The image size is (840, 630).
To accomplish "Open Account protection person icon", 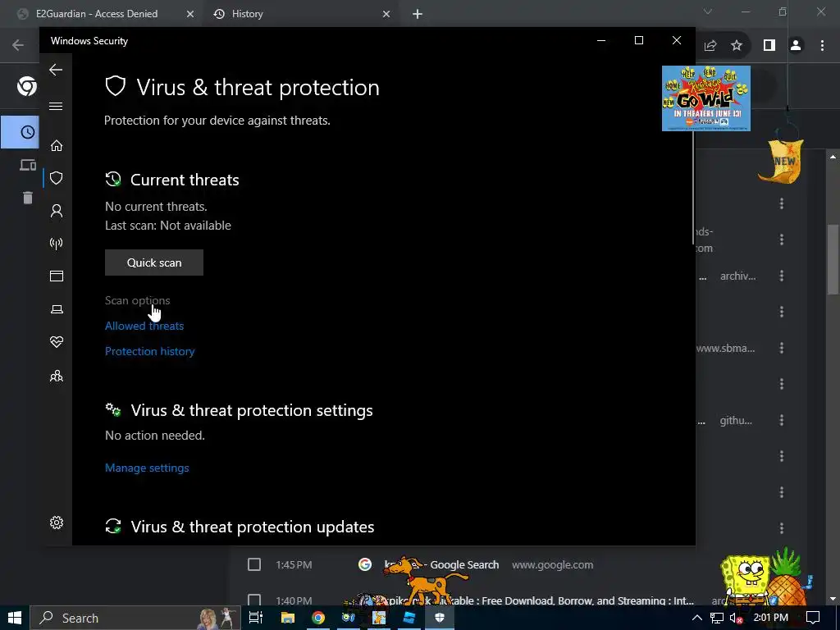I will pos(57,211).
